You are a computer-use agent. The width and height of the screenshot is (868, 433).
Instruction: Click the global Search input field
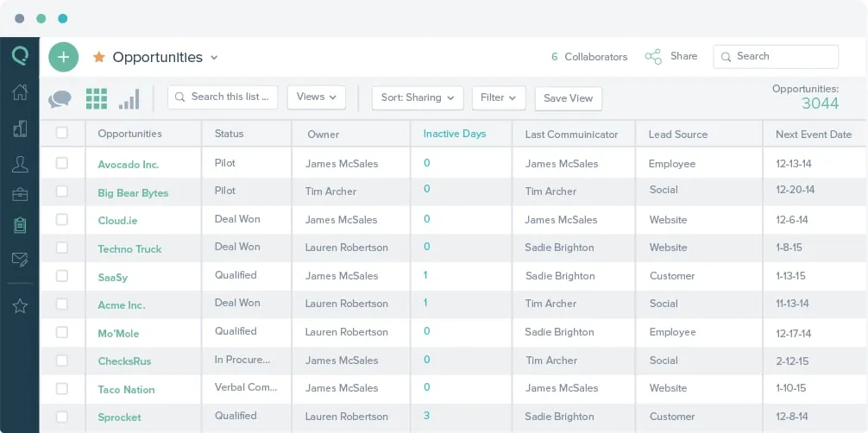point(776,56)
